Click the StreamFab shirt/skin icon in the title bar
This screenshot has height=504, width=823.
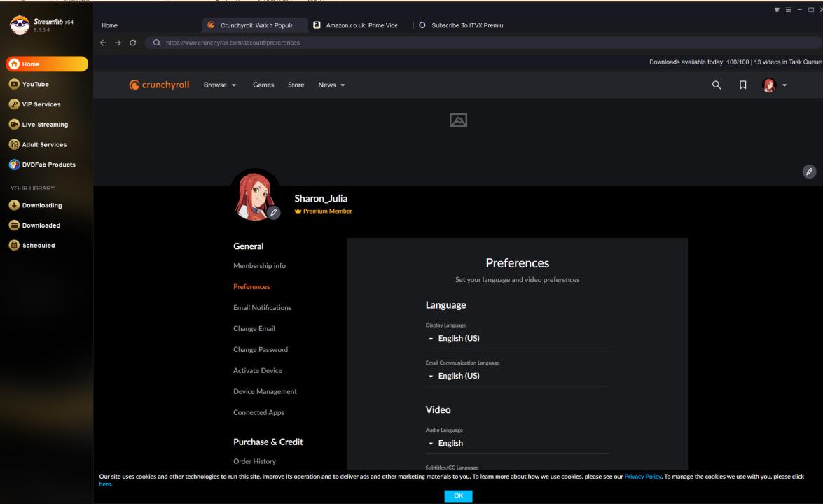click(x=777, y=10)
